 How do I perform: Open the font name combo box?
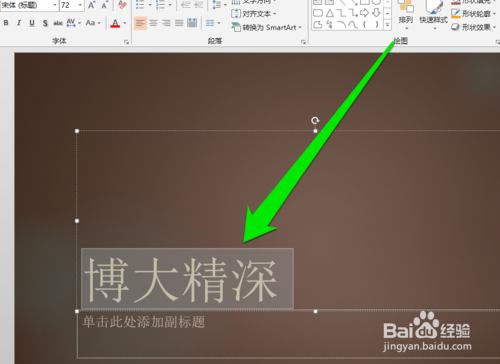tap(29, 5)
